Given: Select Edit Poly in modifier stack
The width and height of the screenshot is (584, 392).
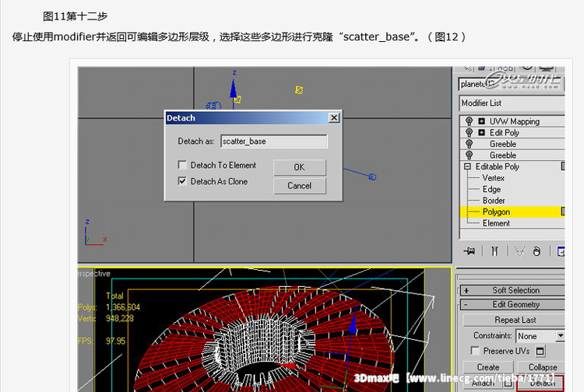Looking at the screenshot, I should click(505, 132).
